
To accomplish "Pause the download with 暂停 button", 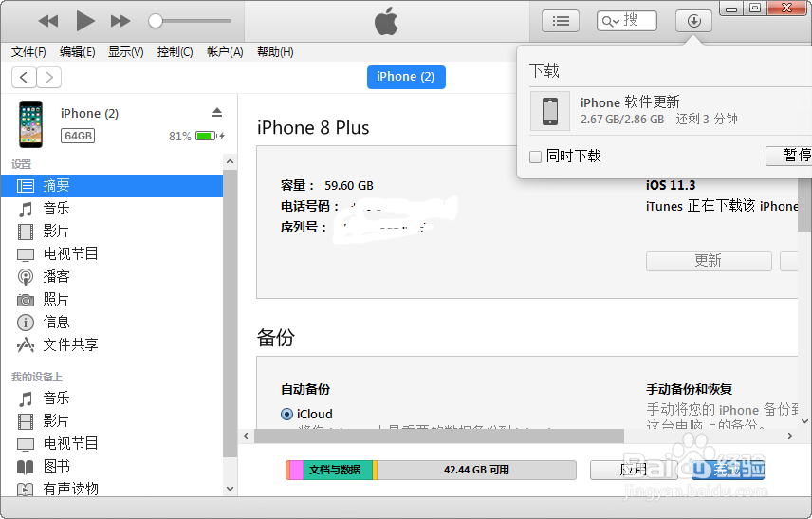I will pyautogui.click(x=790, y=156).
